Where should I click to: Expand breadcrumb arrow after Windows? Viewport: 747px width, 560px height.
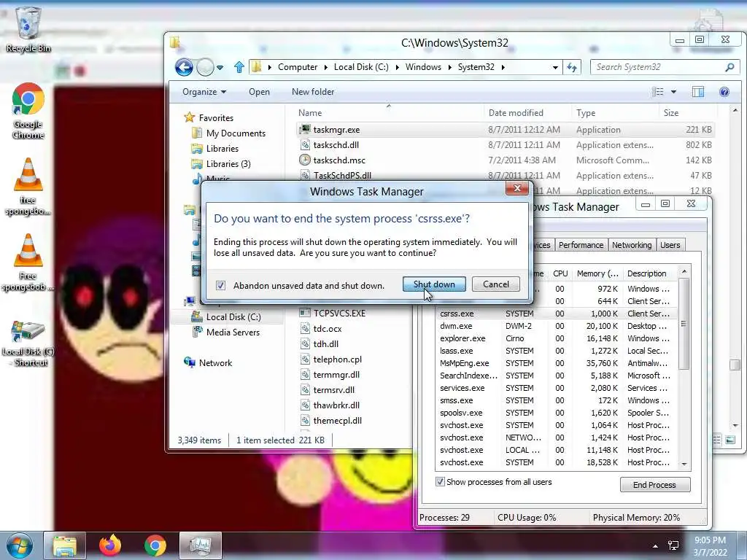(449, 67)
